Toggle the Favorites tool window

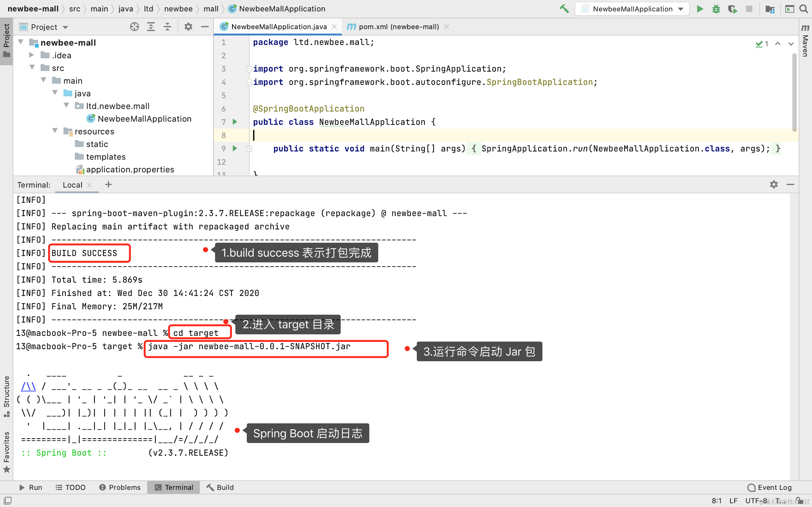tap(6, 446)
